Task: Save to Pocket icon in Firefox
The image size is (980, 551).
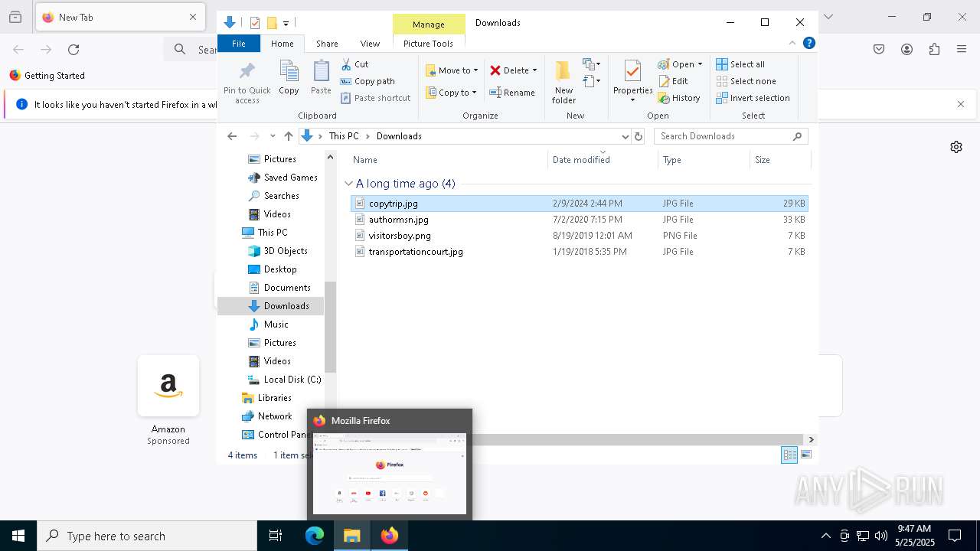Action: point(879,50)
